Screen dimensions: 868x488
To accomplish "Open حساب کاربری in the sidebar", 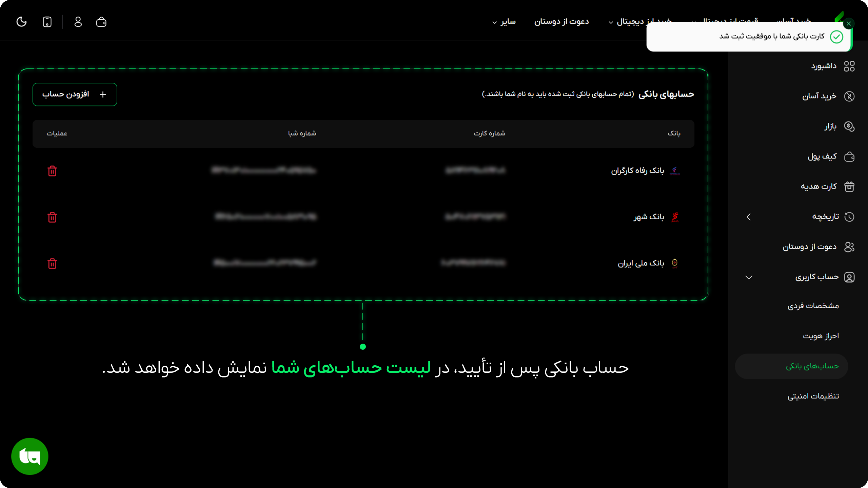I will (817, 277).
